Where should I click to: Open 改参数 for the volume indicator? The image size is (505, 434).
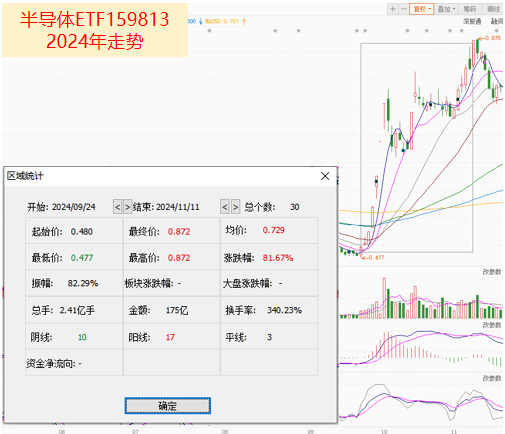point(492,272)
